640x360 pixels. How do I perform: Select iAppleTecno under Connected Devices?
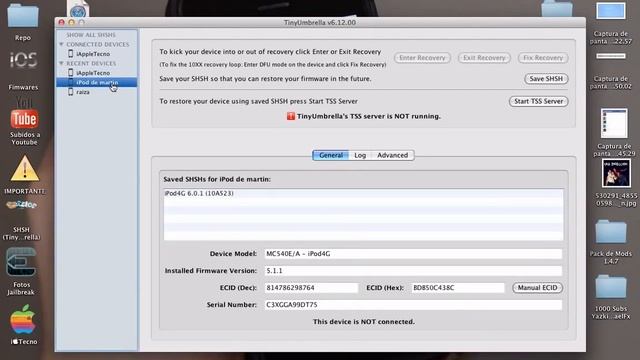93,54
